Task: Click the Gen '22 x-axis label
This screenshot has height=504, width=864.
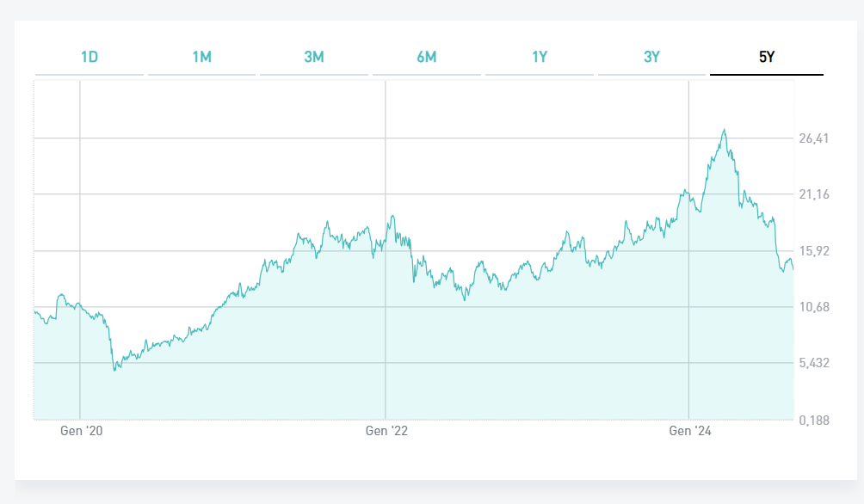Action: pyautogui.click(x=386, y=431)
